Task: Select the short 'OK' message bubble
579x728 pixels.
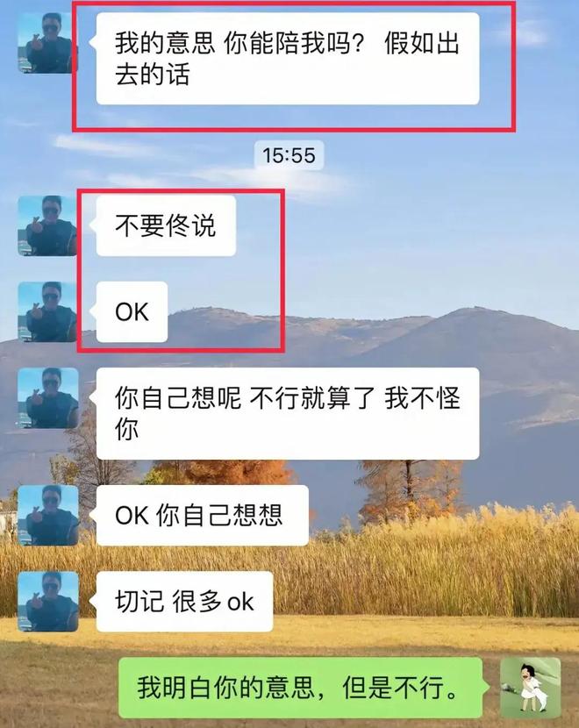Action: [x=132, y=312]
